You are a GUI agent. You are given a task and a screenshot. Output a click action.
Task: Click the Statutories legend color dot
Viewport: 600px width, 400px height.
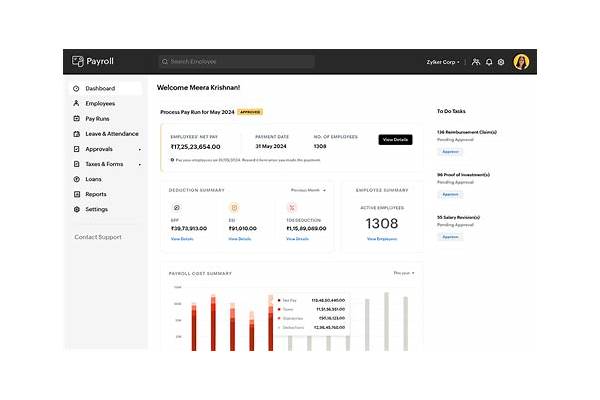pos(279,318)
